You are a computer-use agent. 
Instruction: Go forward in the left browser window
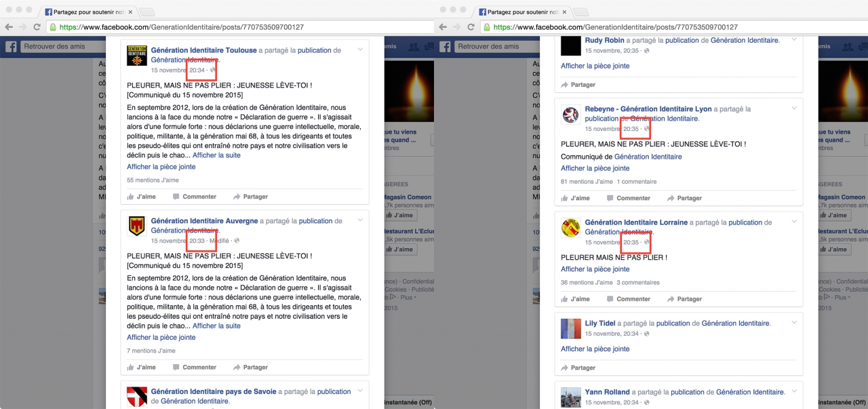click(x=23, y=27)
